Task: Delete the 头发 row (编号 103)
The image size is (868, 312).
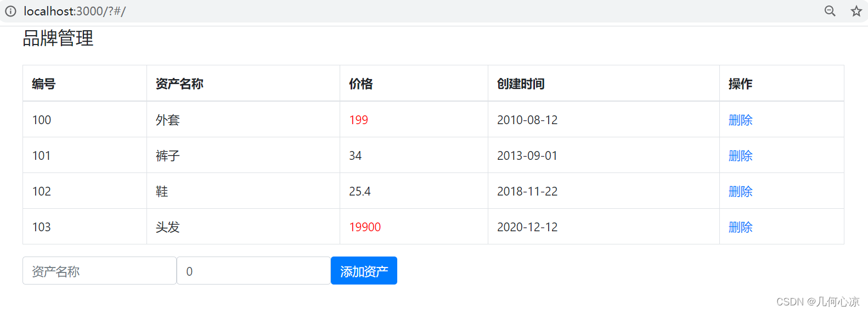Action: click(740, 227)
